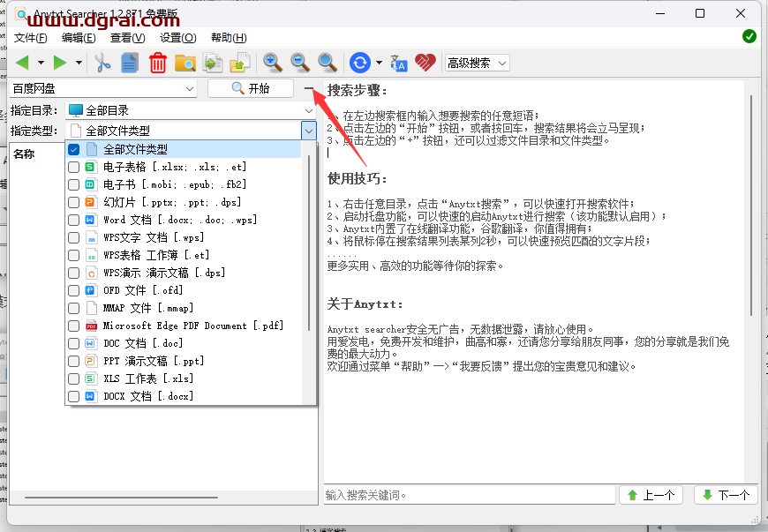The width and height of the screenshot is (768, 532).
Task: Click the plain magnifier reset zoom icon
Action: pyautogui.click(x=328, y=63)
